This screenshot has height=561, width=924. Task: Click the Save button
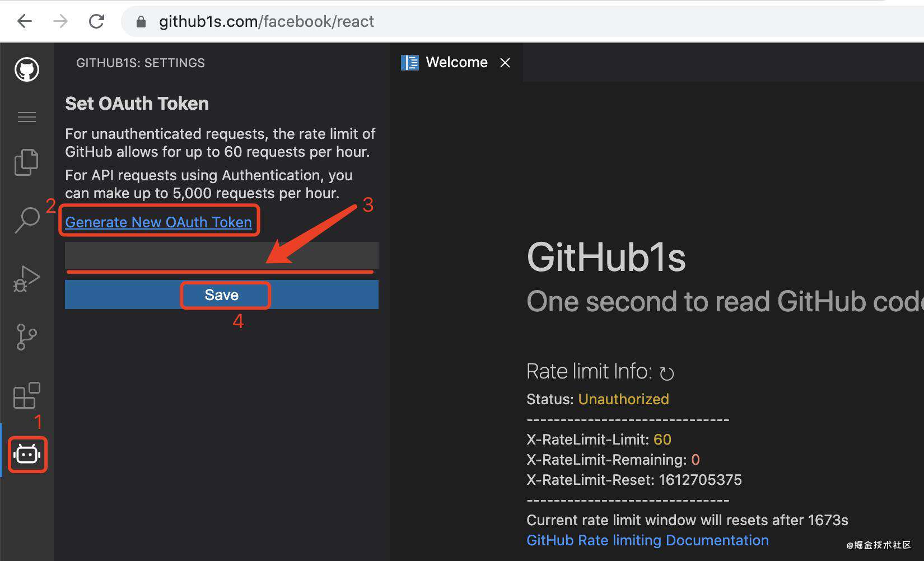tap(222, 294)
